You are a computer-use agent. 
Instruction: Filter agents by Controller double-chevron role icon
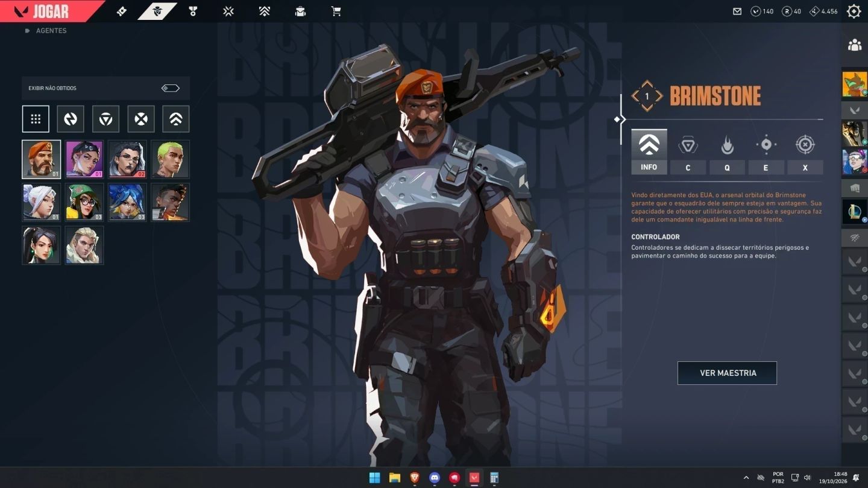[175, 119]
